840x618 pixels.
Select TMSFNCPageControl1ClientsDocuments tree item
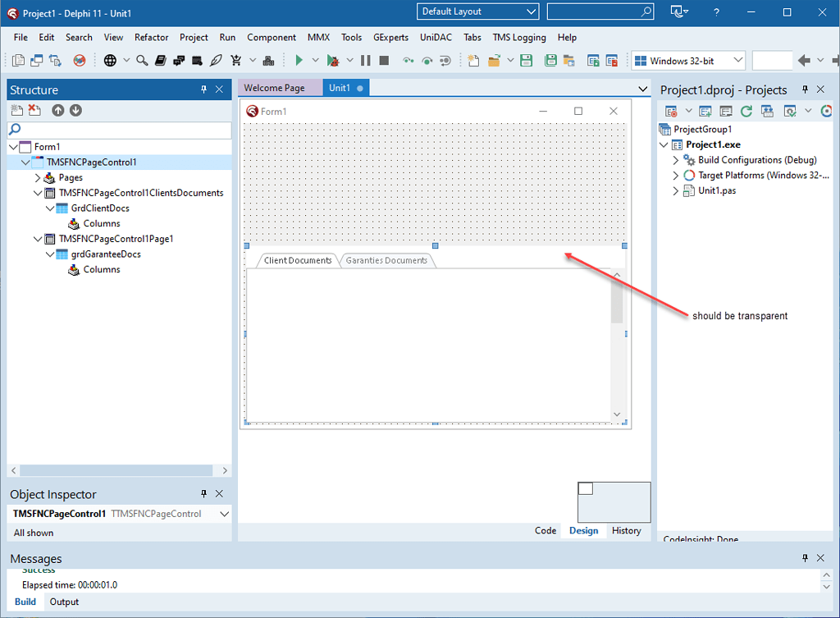[x=141, y=193]
